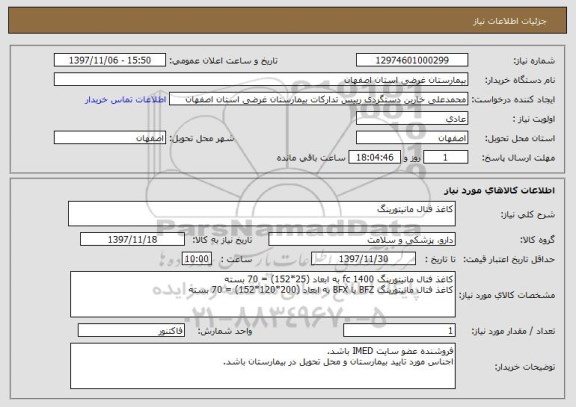
Task: Click the goods specifications text box
Action: pos(263,295)
